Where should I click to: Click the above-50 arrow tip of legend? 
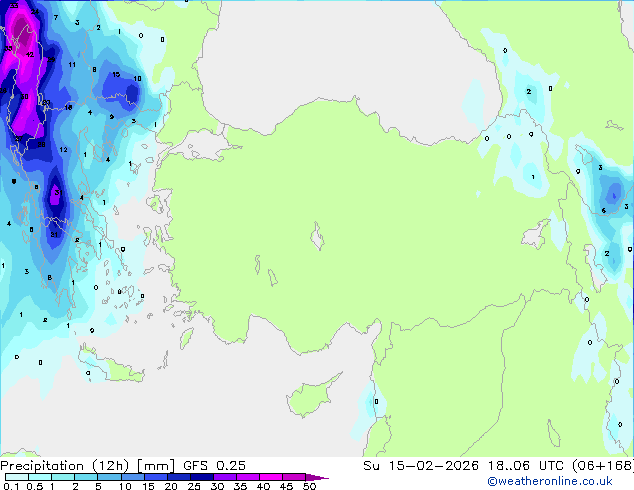coord(317,477)
